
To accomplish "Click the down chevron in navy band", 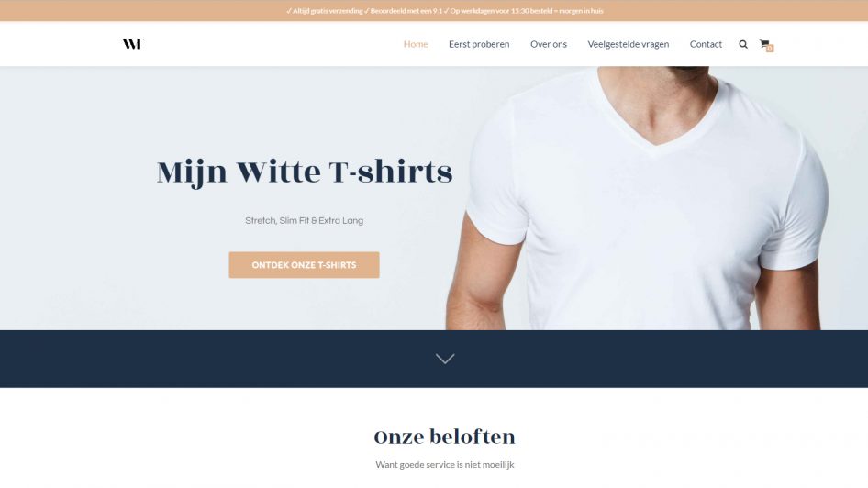I will coord(445,359).
